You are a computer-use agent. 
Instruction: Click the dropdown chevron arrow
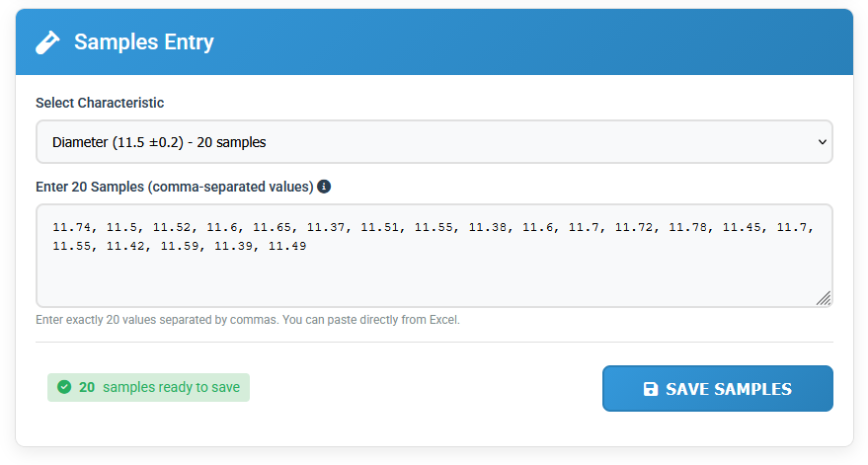click(x=823, y=142)
